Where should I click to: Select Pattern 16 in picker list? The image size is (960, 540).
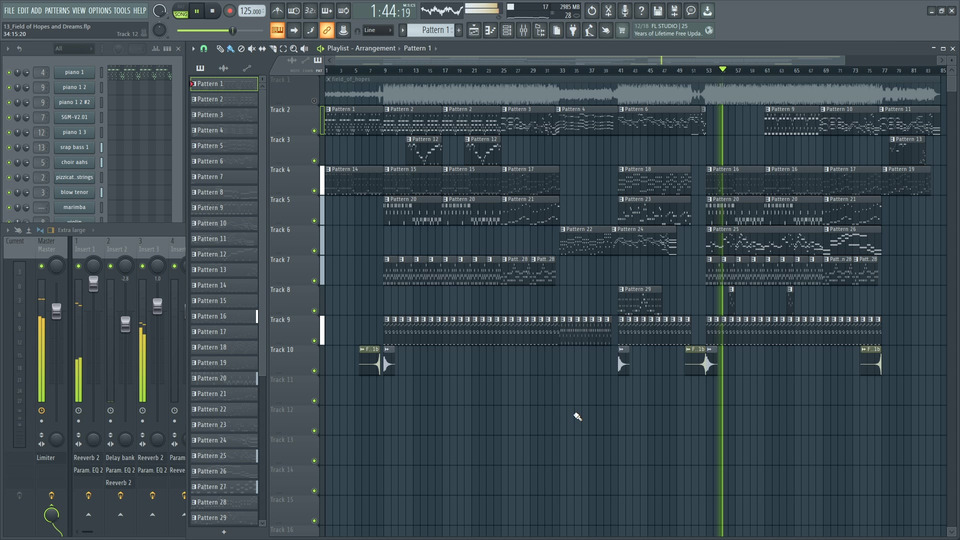[x=224, y=316]
